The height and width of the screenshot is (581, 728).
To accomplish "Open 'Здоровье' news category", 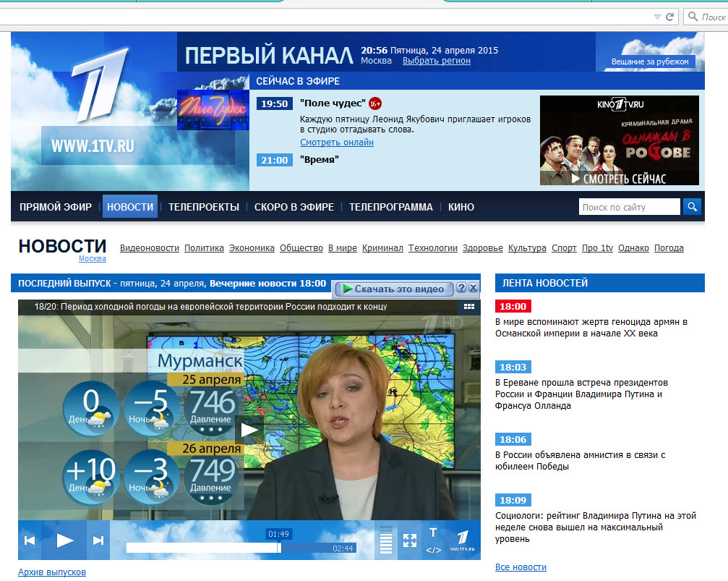I will click(482, 248).
